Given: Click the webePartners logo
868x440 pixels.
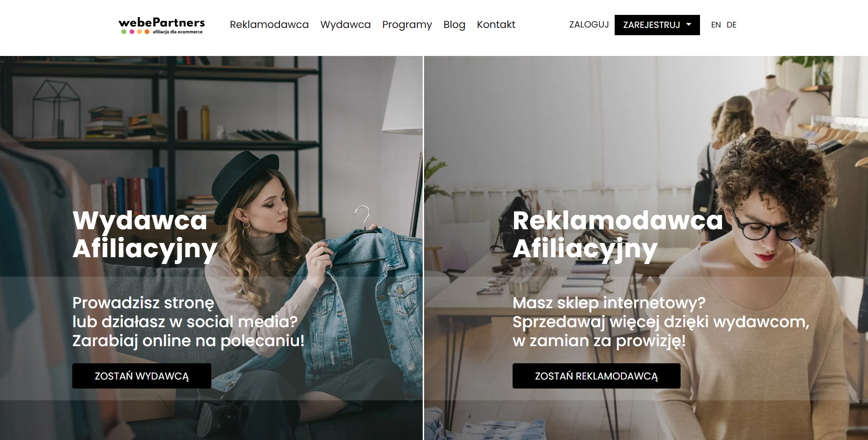Looking at the screenshot, I should coord(162,25).
